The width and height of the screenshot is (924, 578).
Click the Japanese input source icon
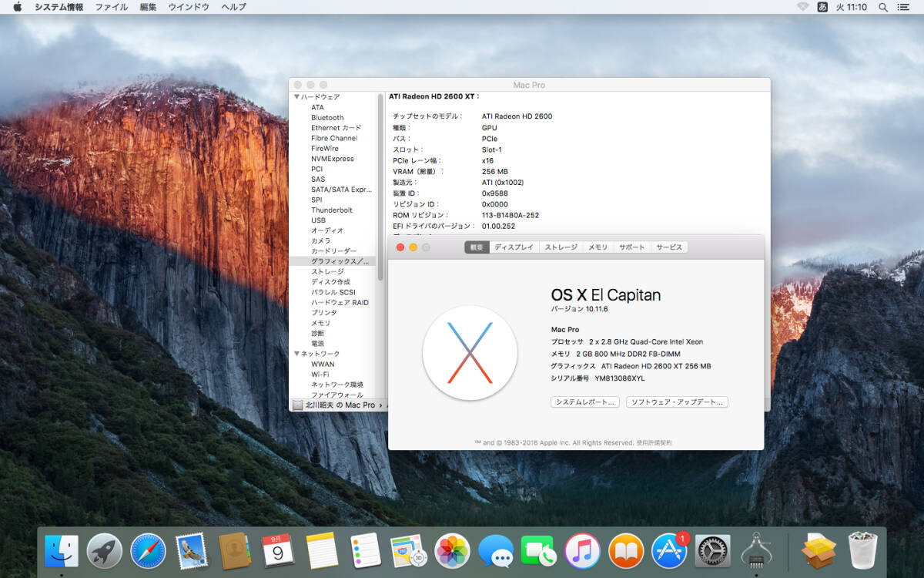coord(822,7)
